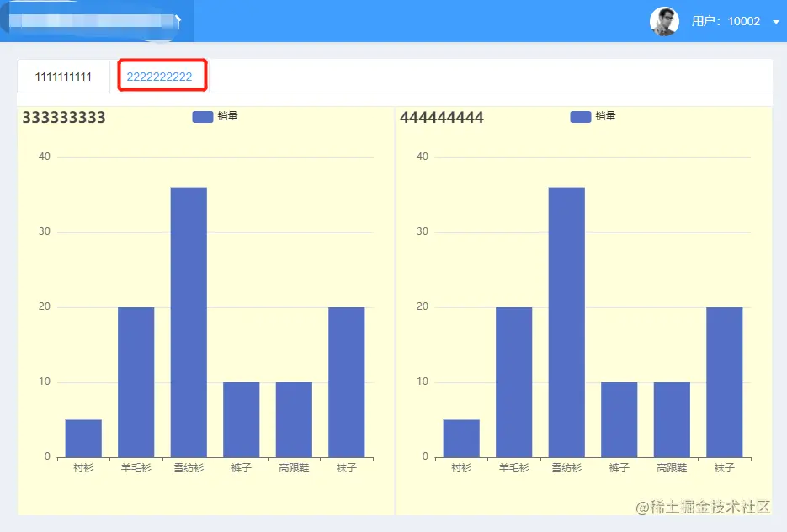Select the 袜子 bar in chart 444444444

click(x=725, y=382)
